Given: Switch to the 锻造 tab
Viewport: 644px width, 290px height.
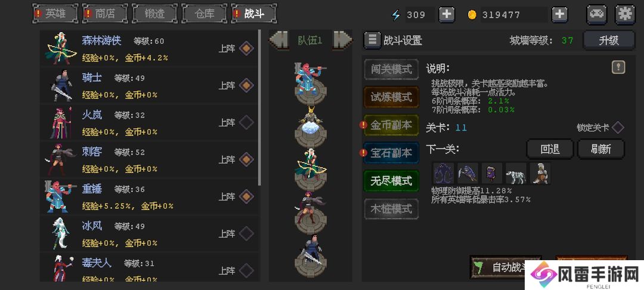Looking at the screenshot, I should (x=155, y=14).
